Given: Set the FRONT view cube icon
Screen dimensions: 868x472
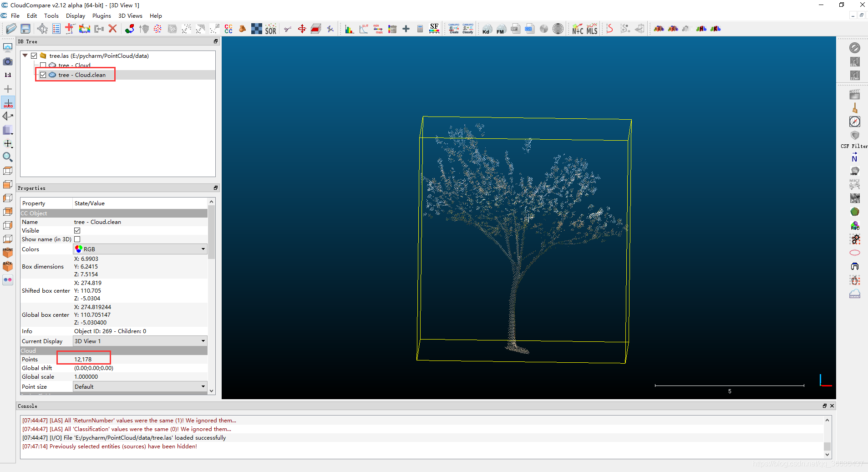Looking at the screenshot, I should (8, 253).
